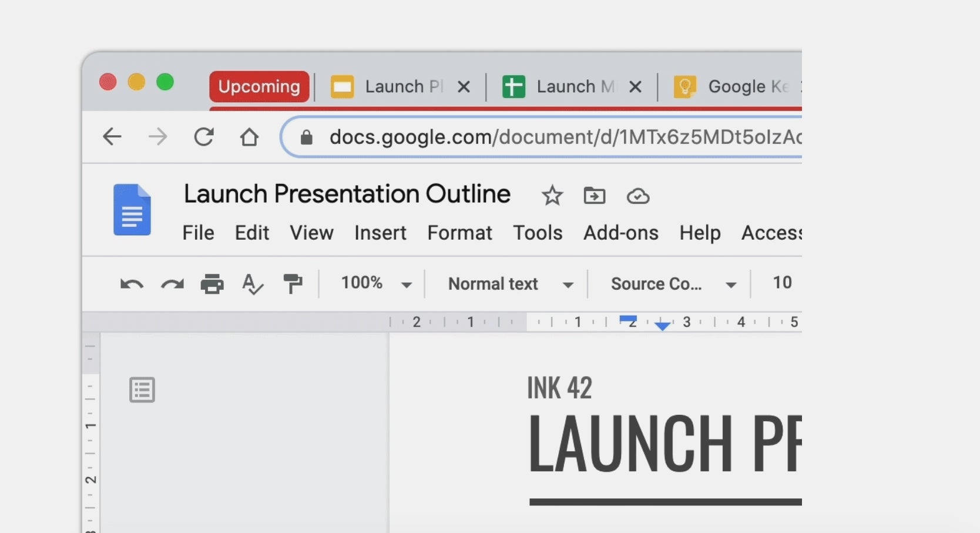Click the left indent marker on ruler
The width and height of the screenshot is (980, 533).
pos(662,327)
